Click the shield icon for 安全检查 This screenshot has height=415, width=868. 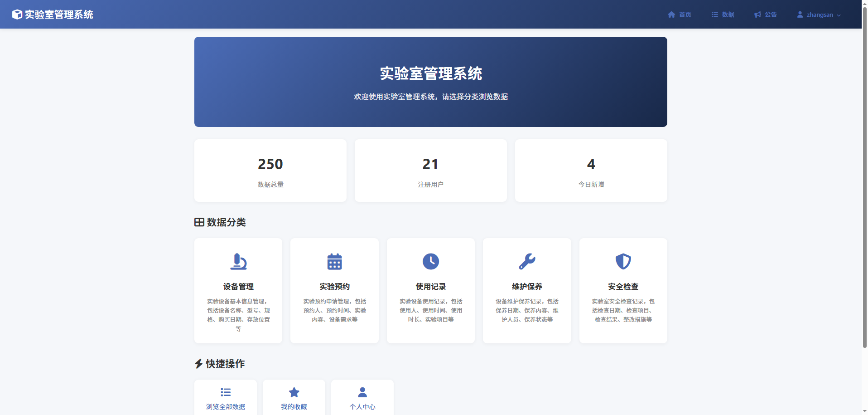623,262
